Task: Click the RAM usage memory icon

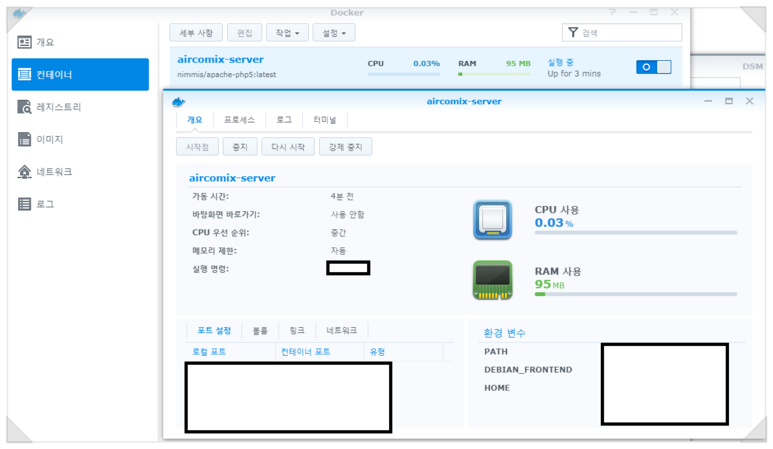Action: (492, 280)
